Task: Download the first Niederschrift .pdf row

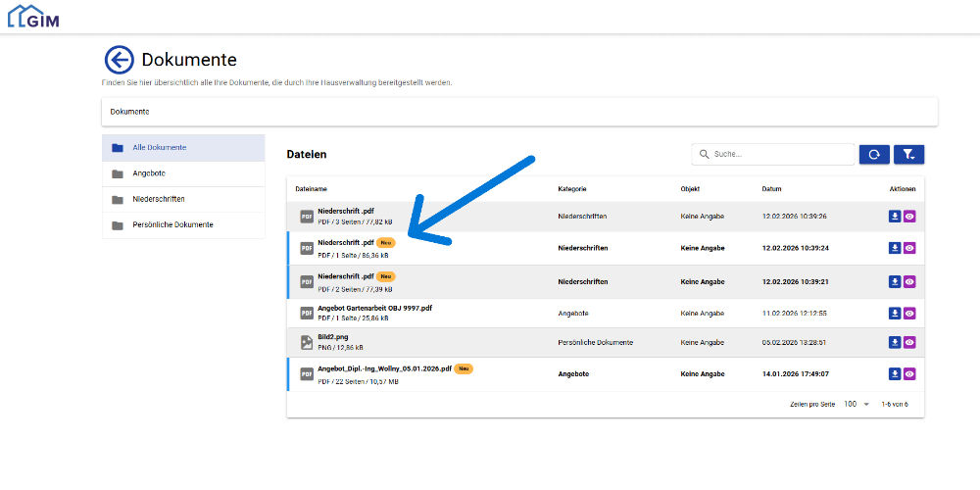Action: click(x=894, y=217)
